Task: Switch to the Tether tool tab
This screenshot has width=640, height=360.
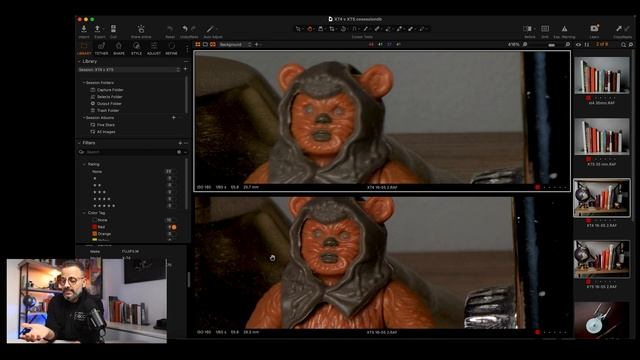Action: [x=102, y=48]
